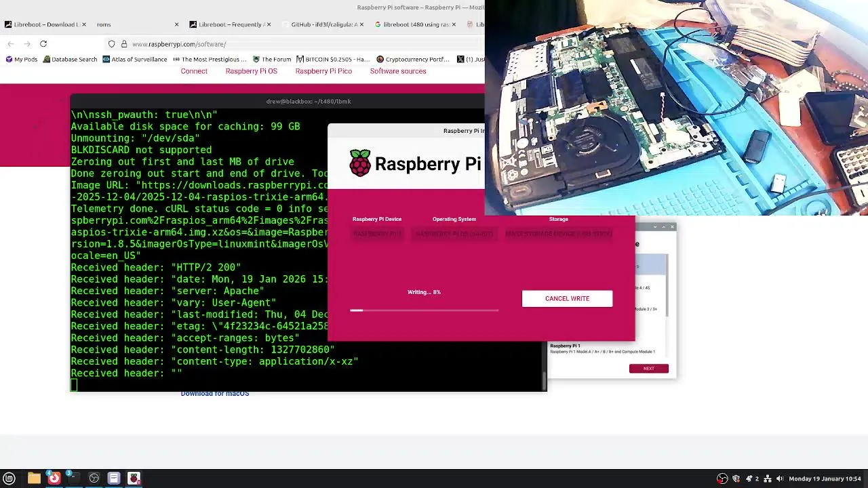Open the clock-like app in taskbar
The image size is (868, 488).
point(94,479)
